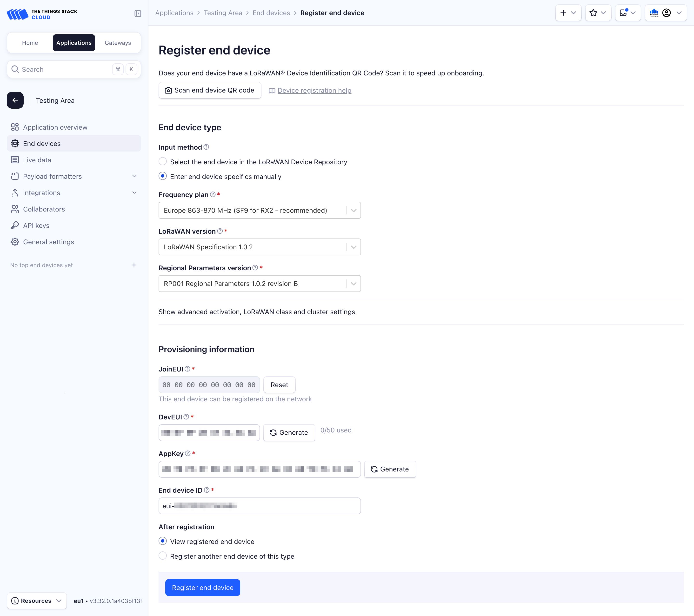This screenshot has width=694, height=616.
Task: Collapse the sidebar using the panel icon
Action: (x=138, y=14)
